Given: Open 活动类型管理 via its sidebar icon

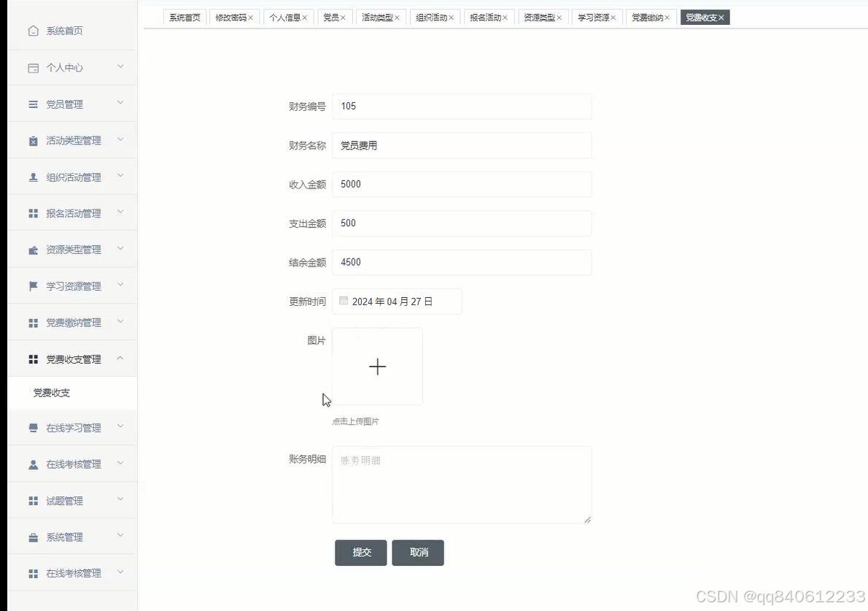Looking at the screenshot, I should pos(33,140).
